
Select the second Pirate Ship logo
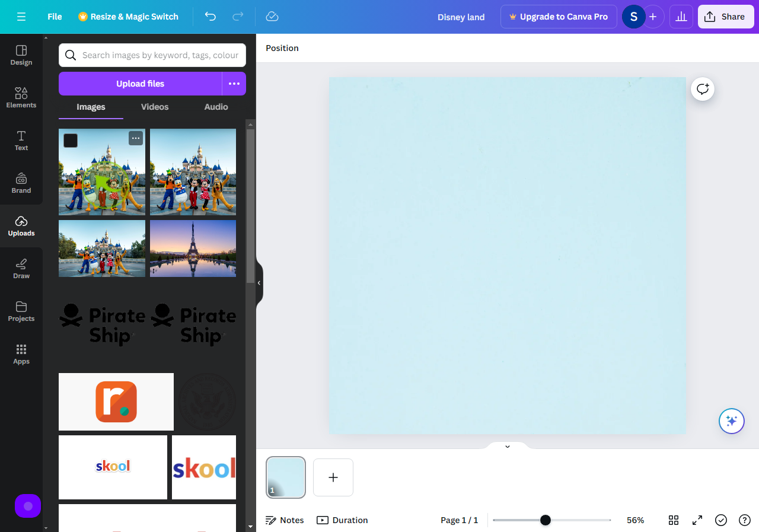point(193,325)
